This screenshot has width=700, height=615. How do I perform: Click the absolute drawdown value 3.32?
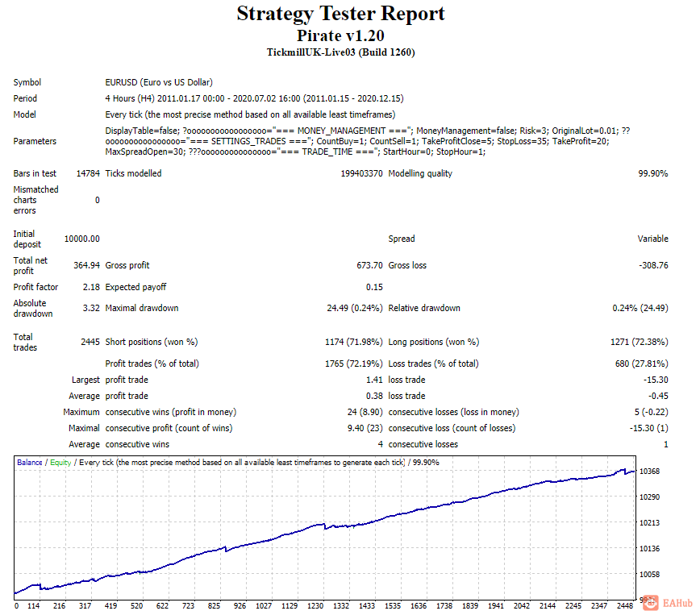point(91,308)
